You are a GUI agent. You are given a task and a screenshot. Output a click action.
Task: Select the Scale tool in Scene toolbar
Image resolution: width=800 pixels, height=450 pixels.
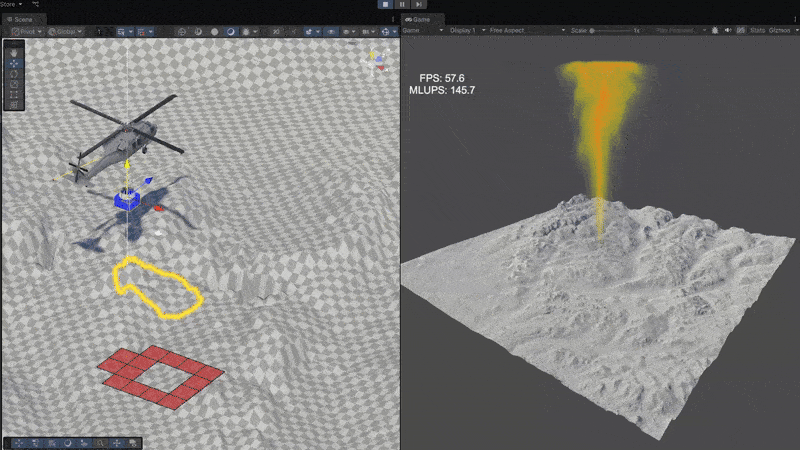14,84
